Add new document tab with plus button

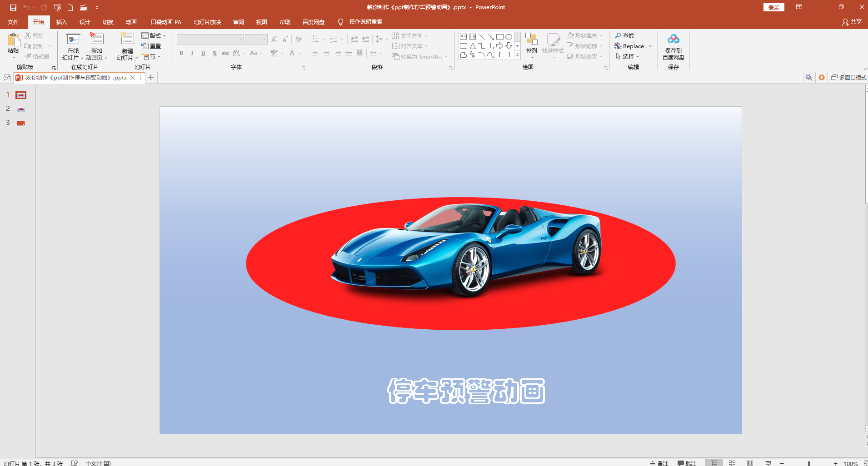pos(151,78)
